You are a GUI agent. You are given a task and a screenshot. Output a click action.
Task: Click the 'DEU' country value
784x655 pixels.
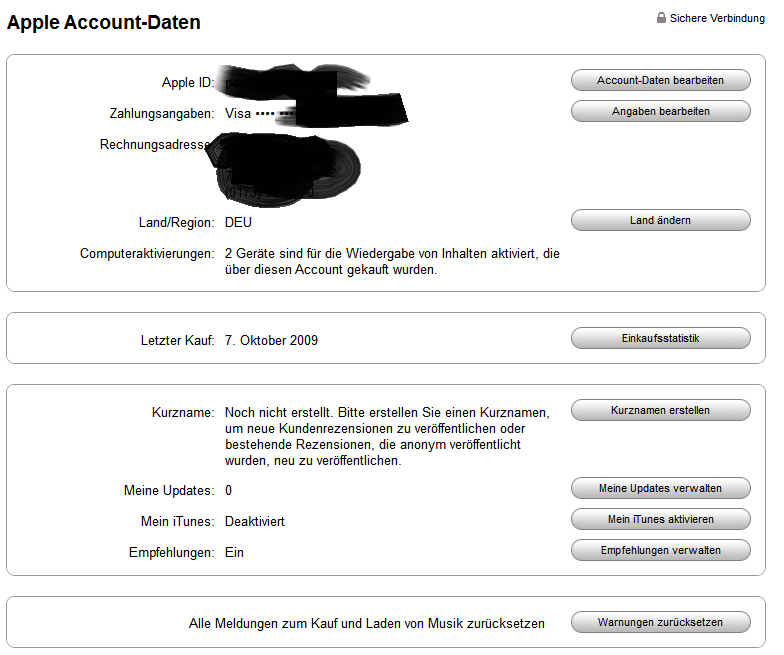tap(238, 221)
